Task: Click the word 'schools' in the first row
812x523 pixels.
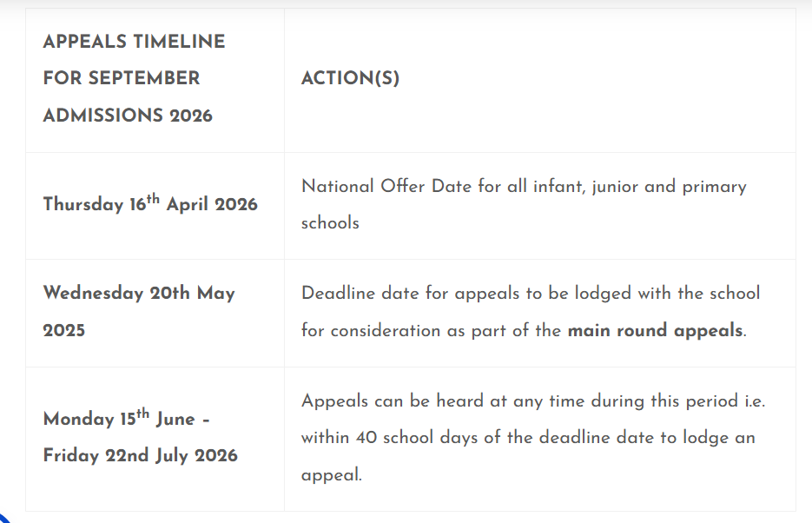Action: [x=330, y=222]
